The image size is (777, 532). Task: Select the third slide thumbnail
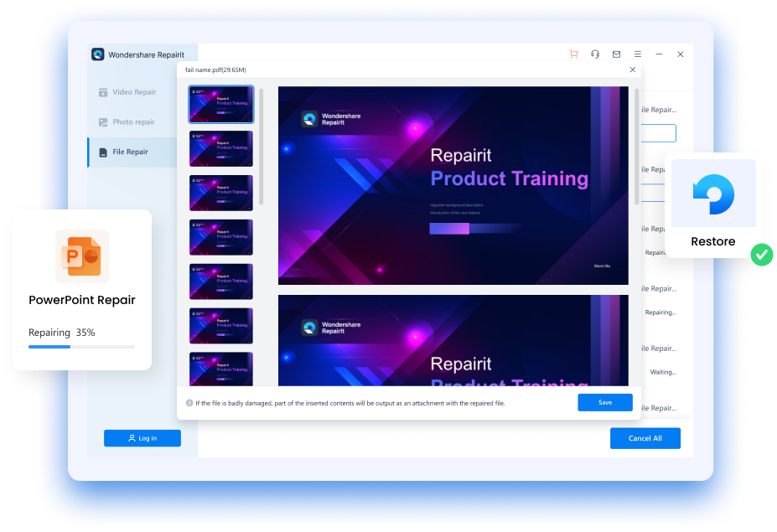click(x=221, y=193)
